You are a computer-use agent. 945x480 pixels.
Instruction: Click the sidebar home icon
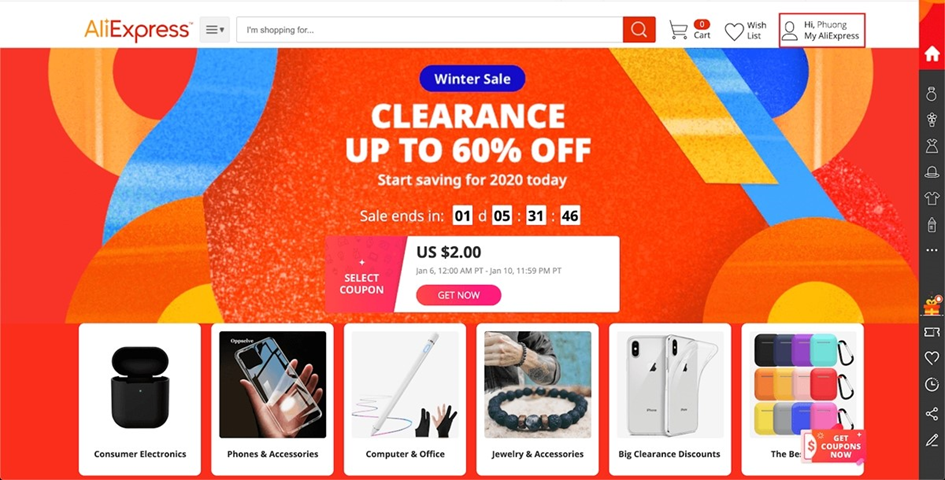tap(932, 54)
